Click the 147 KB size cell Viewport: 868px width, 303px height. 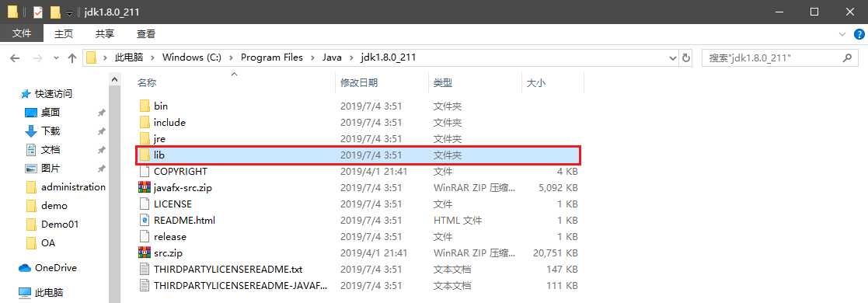(563, 270)
